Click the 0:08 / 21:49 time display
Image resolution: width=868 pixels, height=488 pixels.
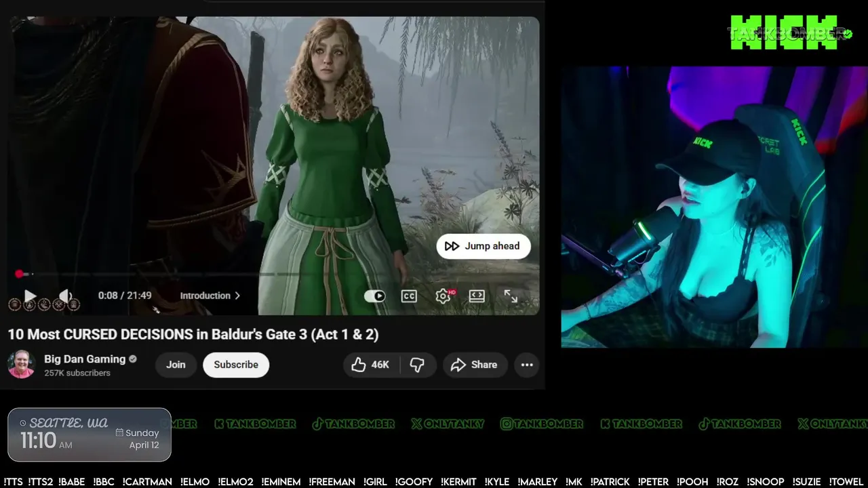pyautogui.click(x=125, y=296)
